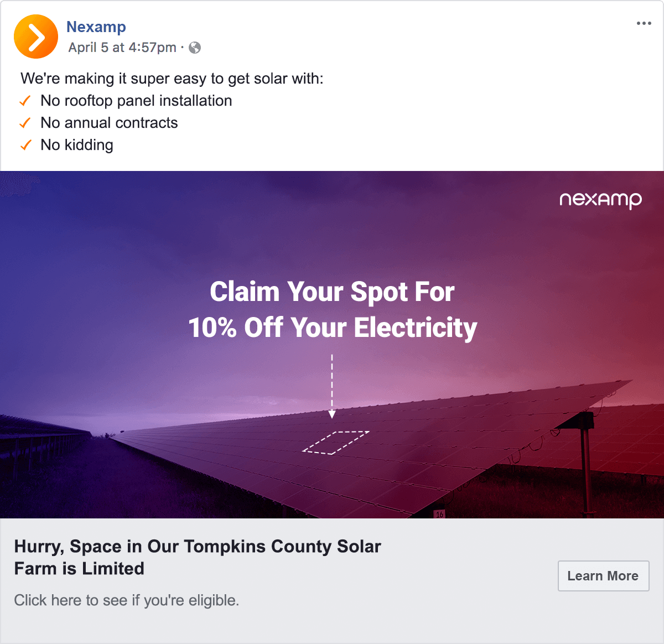The width and height of the screenshot is (664, 644).
Task: Click the 'Hurry, Space in Our Tompkins County' headline
Action: [x=197, y=557]
